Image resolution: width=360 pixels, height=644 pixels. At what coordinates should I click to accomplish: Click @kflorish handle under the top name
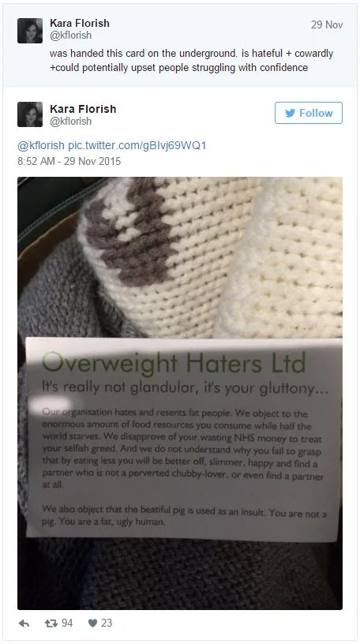click(71, 36)
